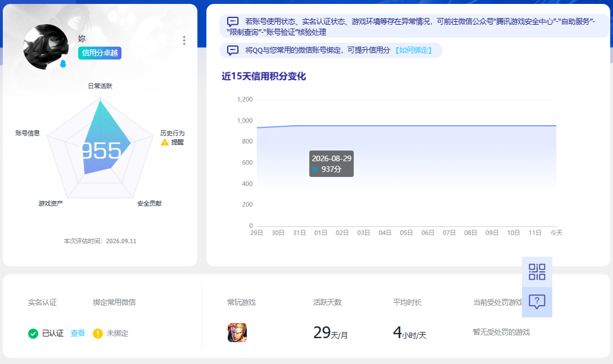Viewport: 613px width, 364px height.
Task: Click the 信用分卓越 credit badge
Action: (100, 53)
